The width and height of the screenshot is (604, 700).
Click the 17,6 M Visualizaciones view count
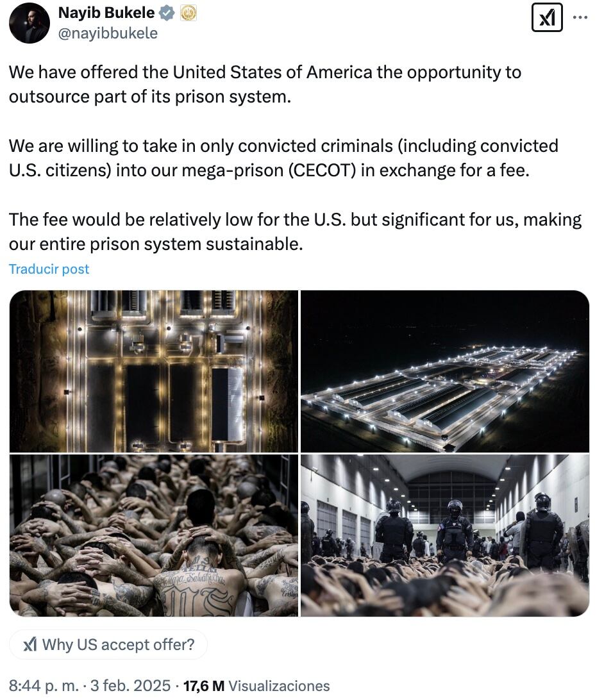256,686
